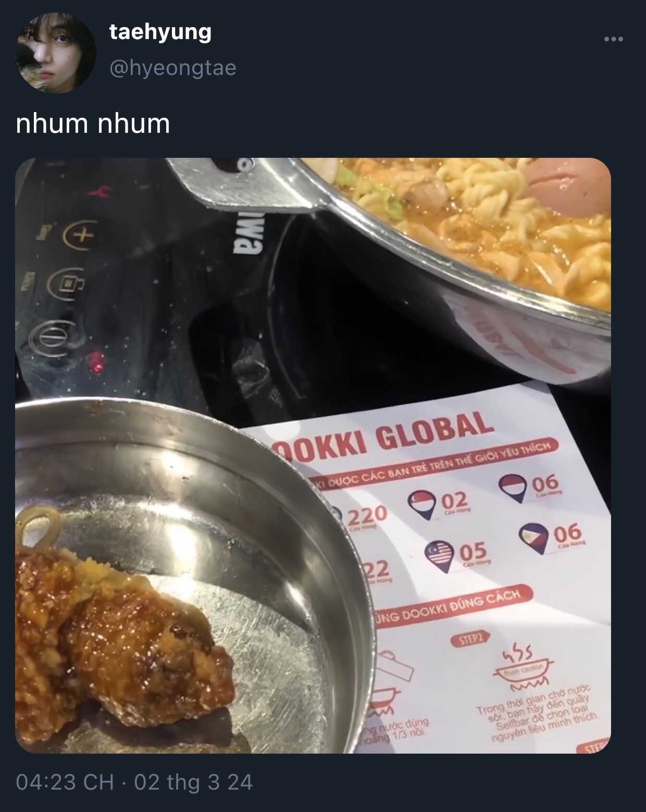Open taehyung's profile avatar picture
Screen dimensions: 646x812
tap(57, 54)
